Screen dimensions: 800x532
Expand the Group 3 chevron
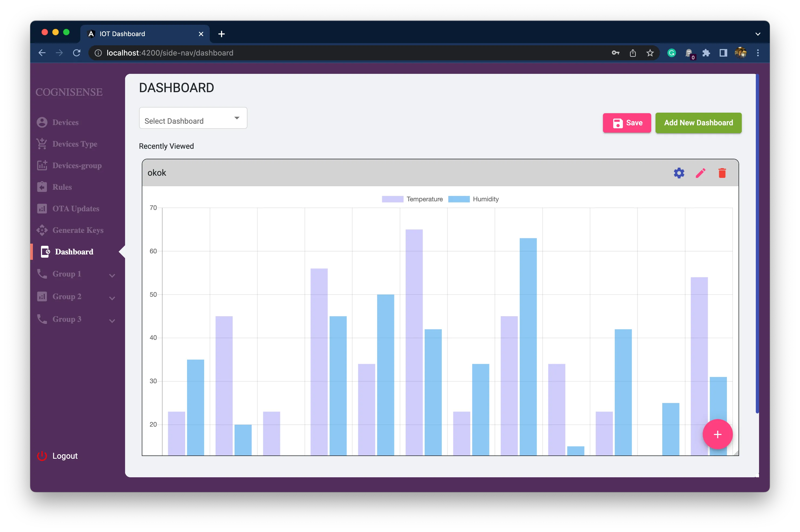(x=112, y=321)
